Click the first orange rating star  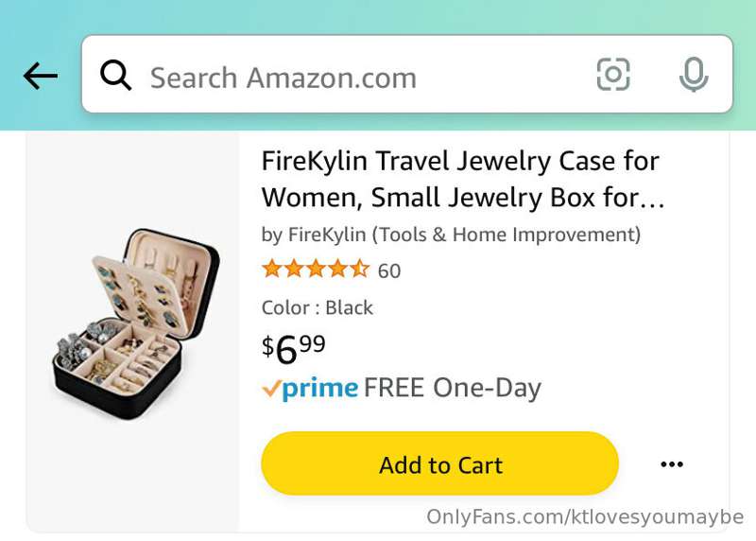click(271, 268)
